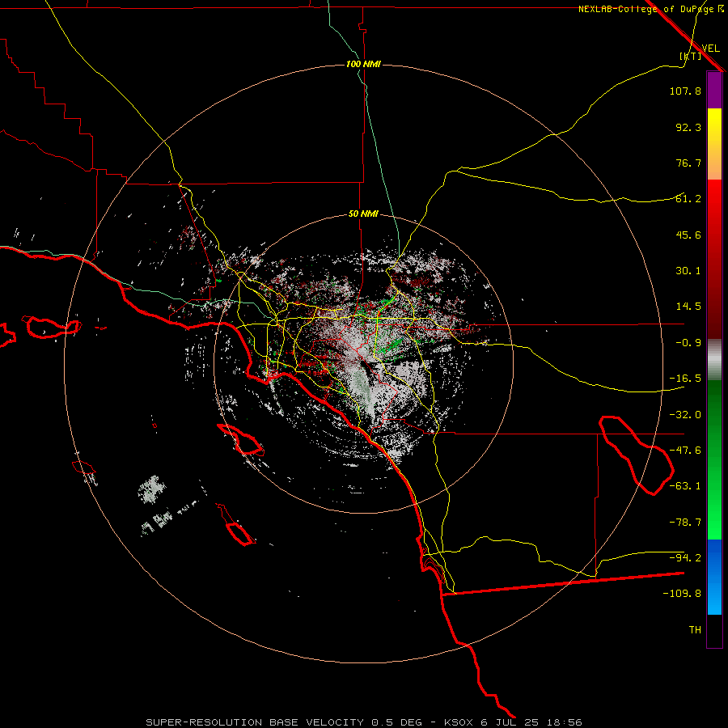This screenshot has height=728, width=728.
Task: Click the 76.7 scale value
Action: (688, 163)
